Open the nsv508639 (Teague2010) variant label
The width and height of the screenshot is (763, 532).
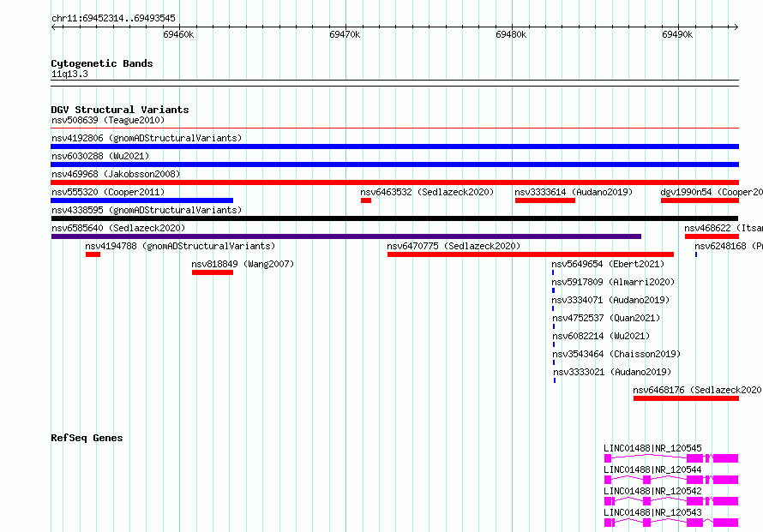coord(108,120)
